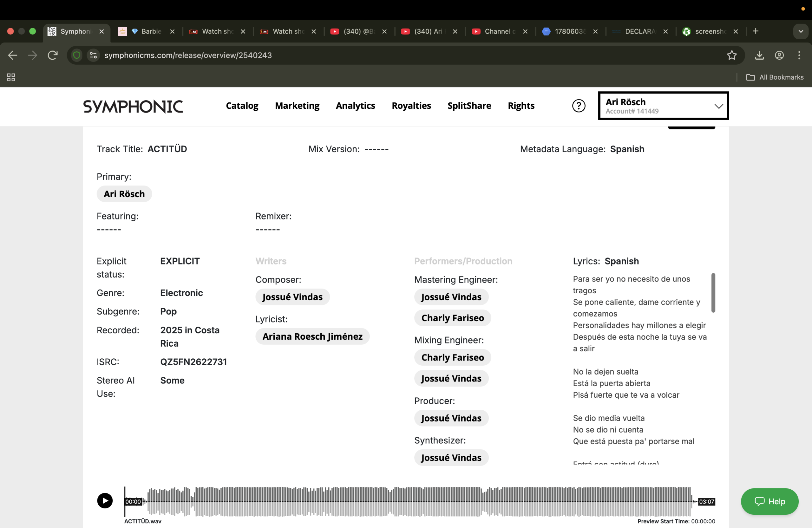Switch to the screenshot tab
812x528 pixels.
pyautogui.click(x=710, y=31)
